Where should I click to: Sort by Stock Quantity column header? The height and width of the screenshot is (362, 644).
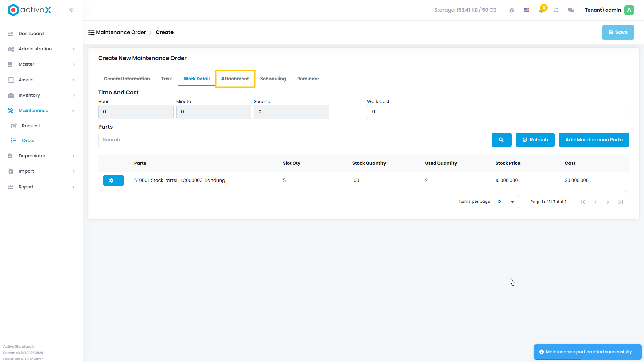[x=369, y=163]
